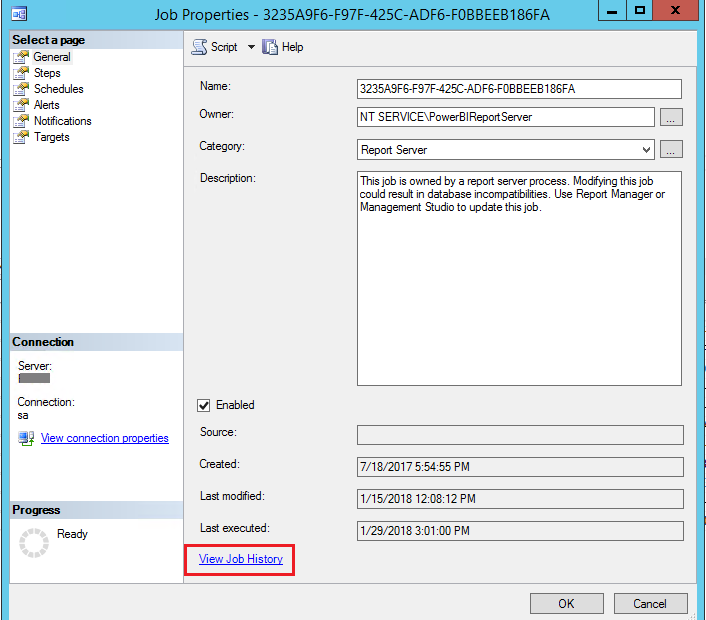The height and width of the screenshot is (620, 706).
Task: Click the Notifications page icon
Action: click(21, 121)
